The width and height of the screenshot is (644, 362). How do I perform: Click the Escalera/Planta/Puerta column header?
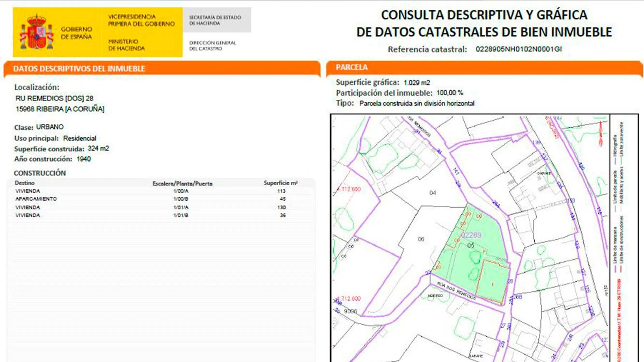click(x=182, y=184)
